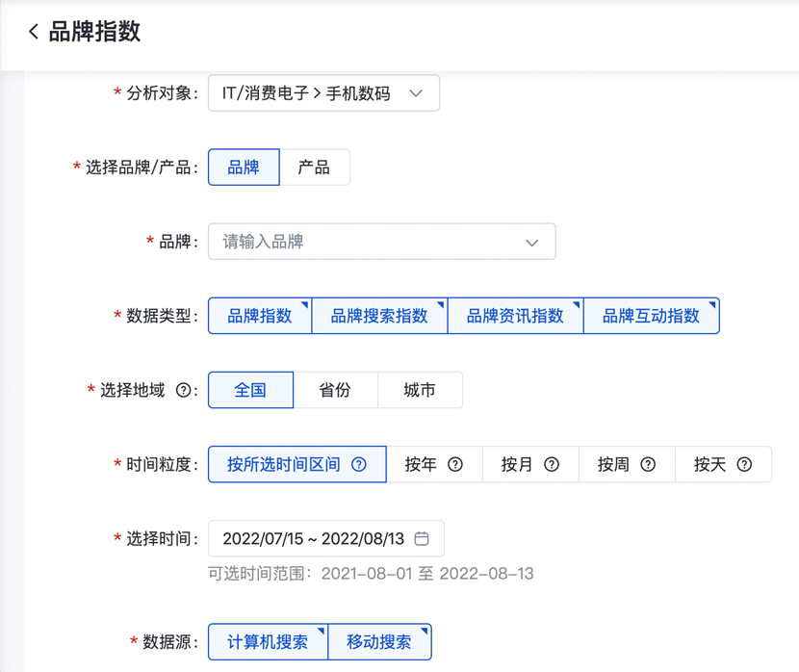The image size is (799, 672).
Task: Open calendar icon in date range field
Action: pyautogui.click(x=422, y=538)
